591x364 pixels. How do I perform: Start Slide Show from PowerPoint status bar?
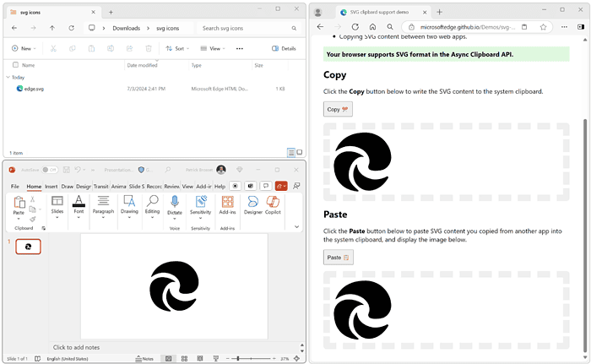point(216,358)
